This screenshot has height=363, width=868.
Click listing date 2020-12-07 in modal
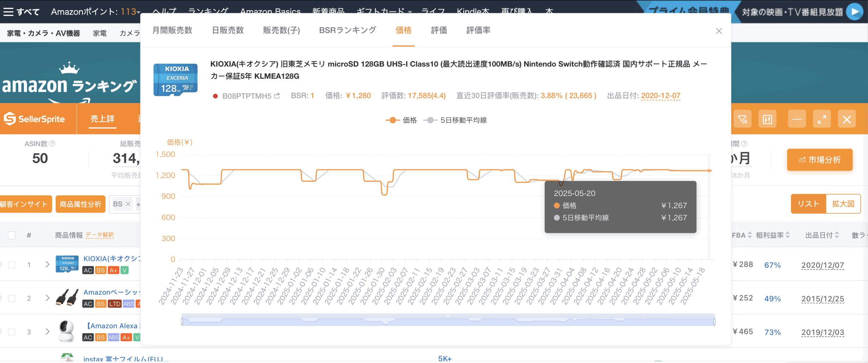660,96
